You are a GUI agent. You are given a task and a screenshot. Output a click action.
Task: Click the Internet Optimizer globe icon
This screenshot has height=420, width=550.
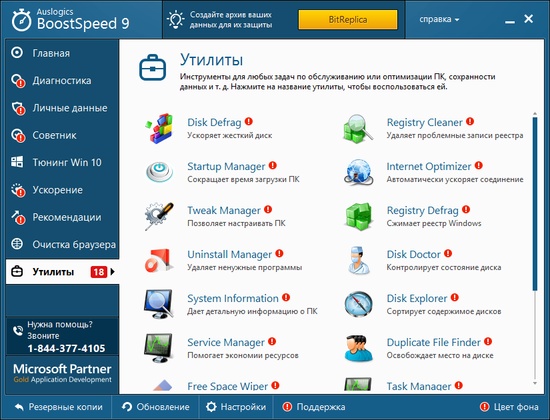coord(358,172)
